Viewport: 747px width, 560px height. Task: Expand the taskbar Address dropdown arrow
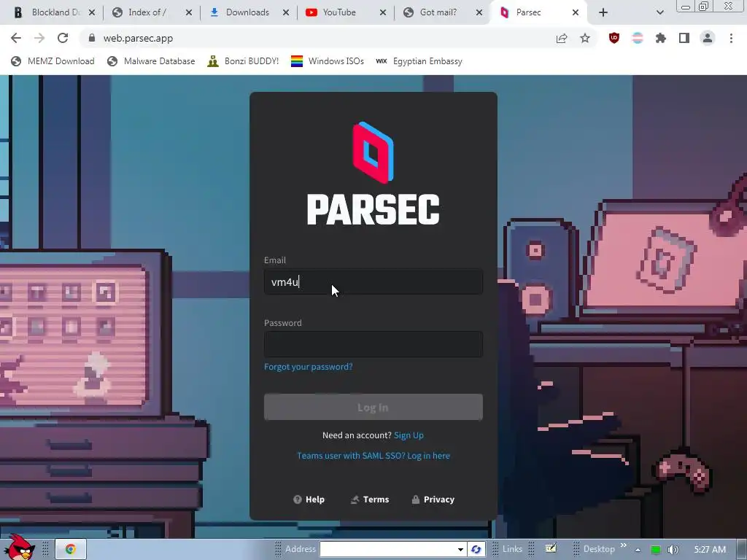click(x=460, y=549)
